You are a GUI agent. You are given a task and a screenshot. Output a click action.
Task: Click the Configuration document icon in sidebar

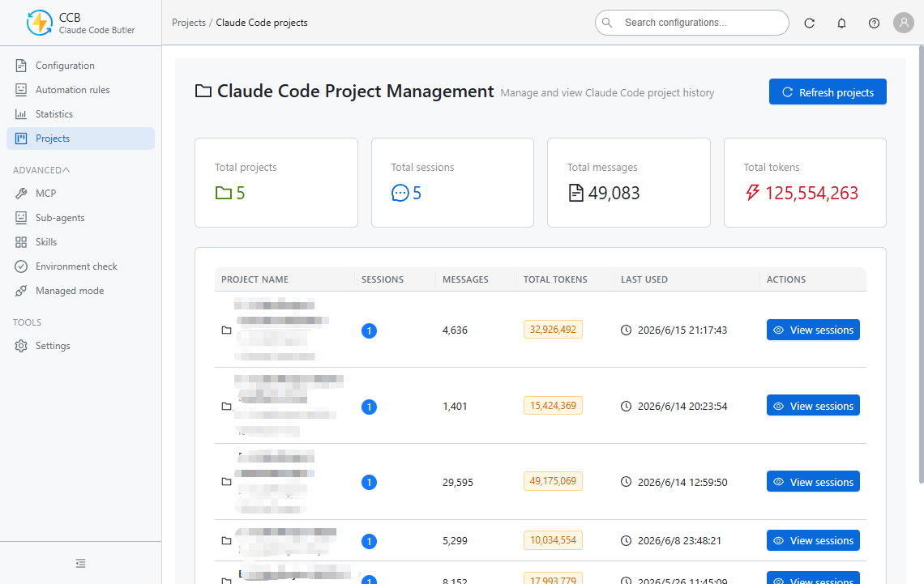21,66
